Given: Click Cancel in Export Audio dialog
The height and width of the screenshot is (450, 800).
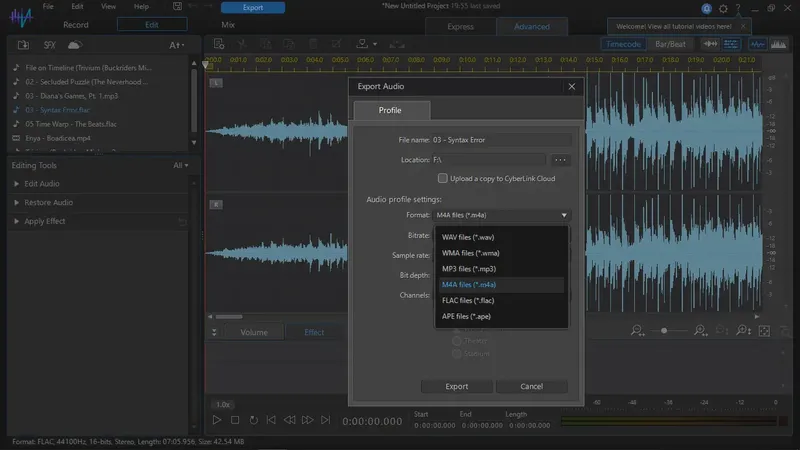Looking at the screenshot, I should coord(531,386).
